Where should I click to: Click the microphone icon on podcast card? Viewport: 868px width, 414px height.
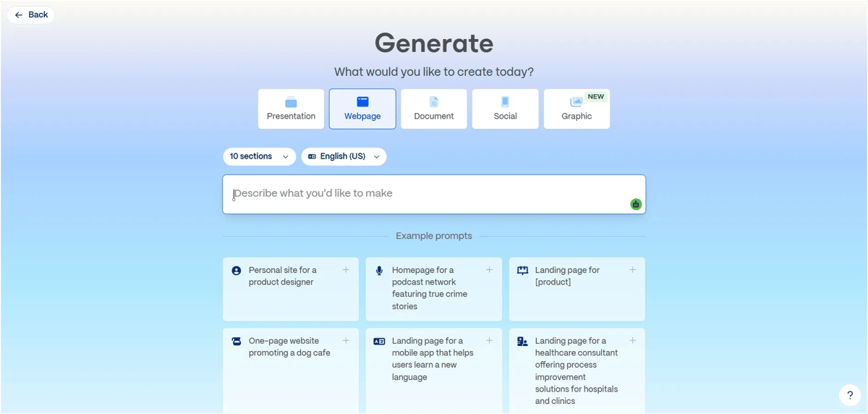pyautogui.click(x=379, y=271)
